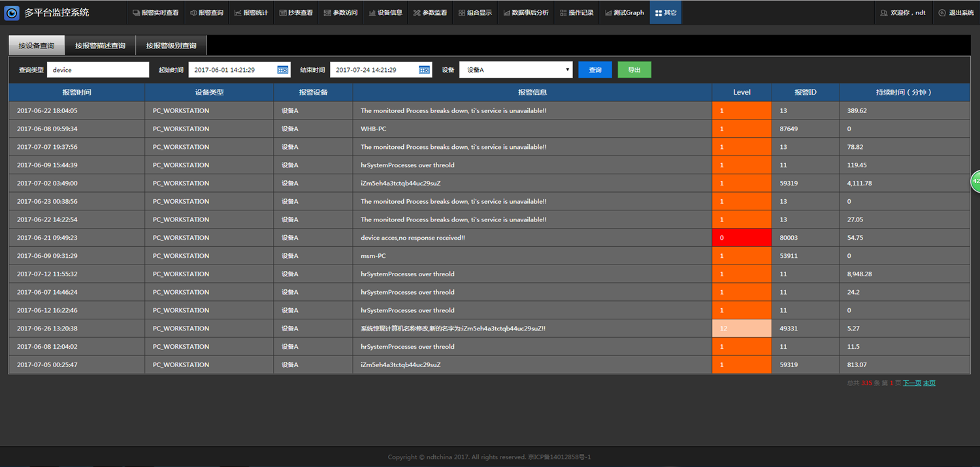This screenshot has width=980, height=467.
Task: Click the 查询类型 input containing device
Action: click(x=98, y=70)
